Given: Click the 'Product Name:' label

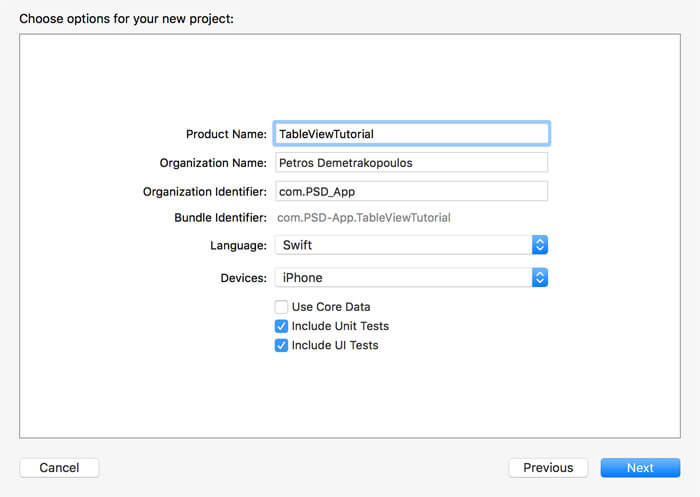Looking at the screenshot, I should pyautogui.click(x=226, y=134).
